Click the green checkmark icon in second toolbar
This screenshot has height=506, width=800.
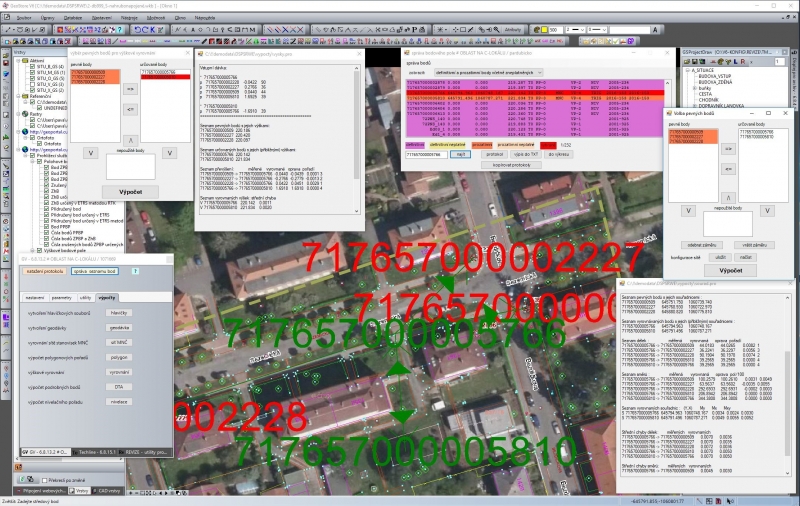pos(616,41)
